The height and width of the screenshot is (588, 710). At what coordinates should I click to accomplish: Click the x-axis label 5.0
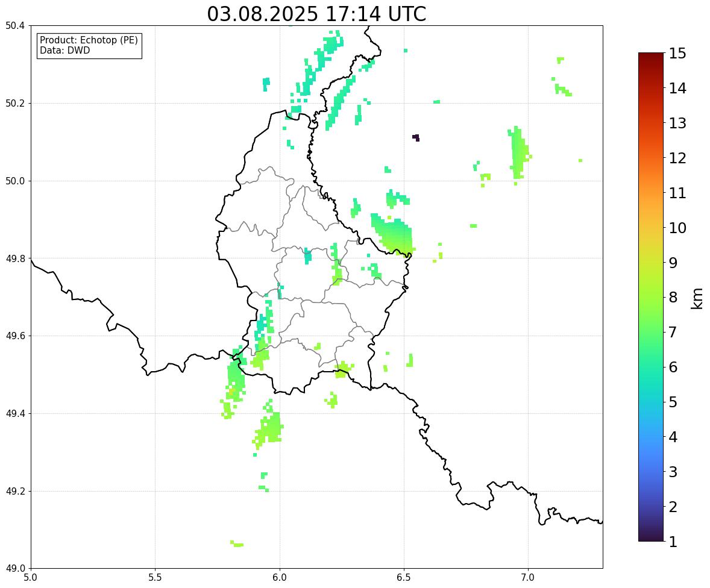(x=31, y=578)
